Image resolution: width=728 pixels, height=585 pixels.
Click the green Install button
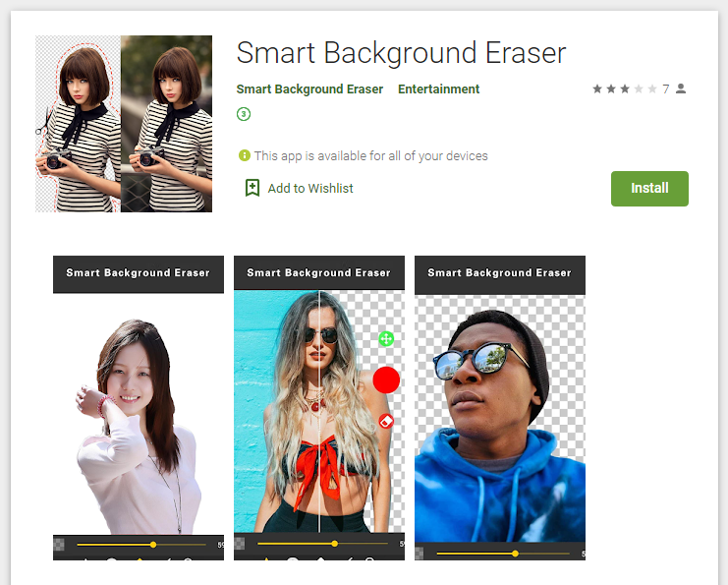[x=649, y=188]
